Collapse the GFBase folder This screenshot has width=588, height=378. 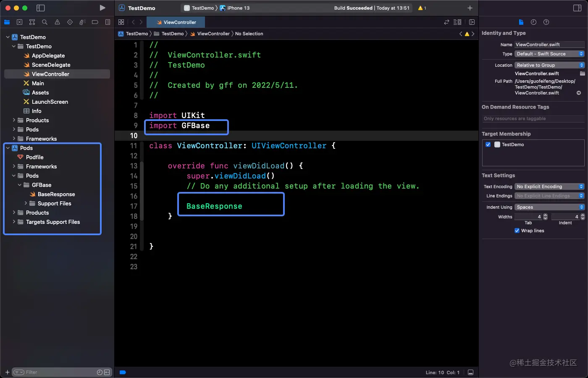click(x=20, y=185)
